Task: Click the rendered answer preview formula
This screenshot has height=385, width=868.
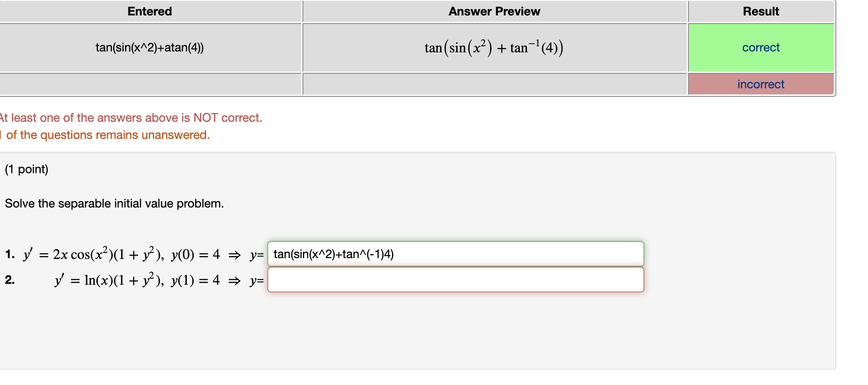Action: pyautogui.click(x=494, y=47)
